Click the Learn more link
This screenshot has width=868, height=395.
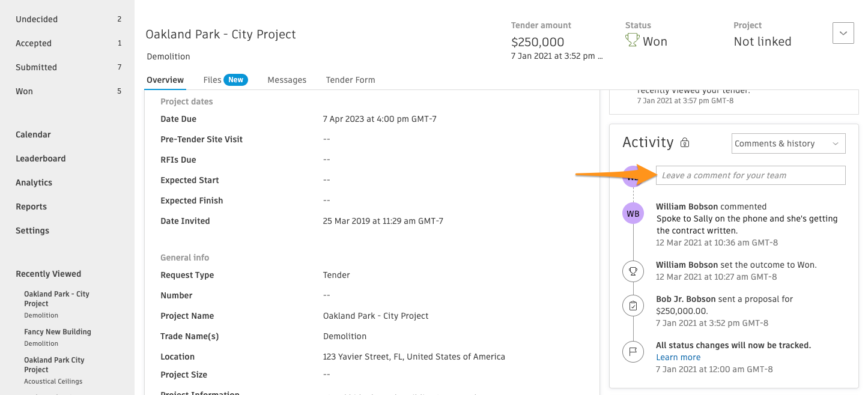point(678,357)
